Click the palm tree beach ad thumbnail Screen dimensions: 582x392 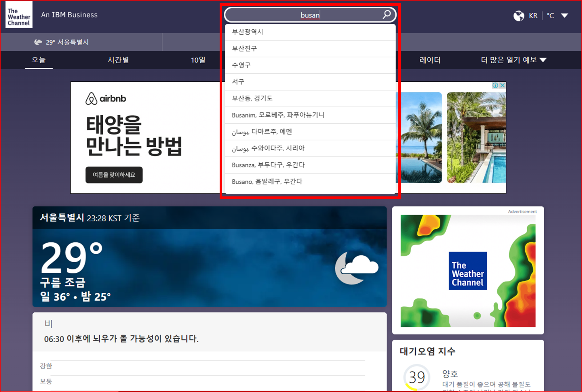coord(419,137)
